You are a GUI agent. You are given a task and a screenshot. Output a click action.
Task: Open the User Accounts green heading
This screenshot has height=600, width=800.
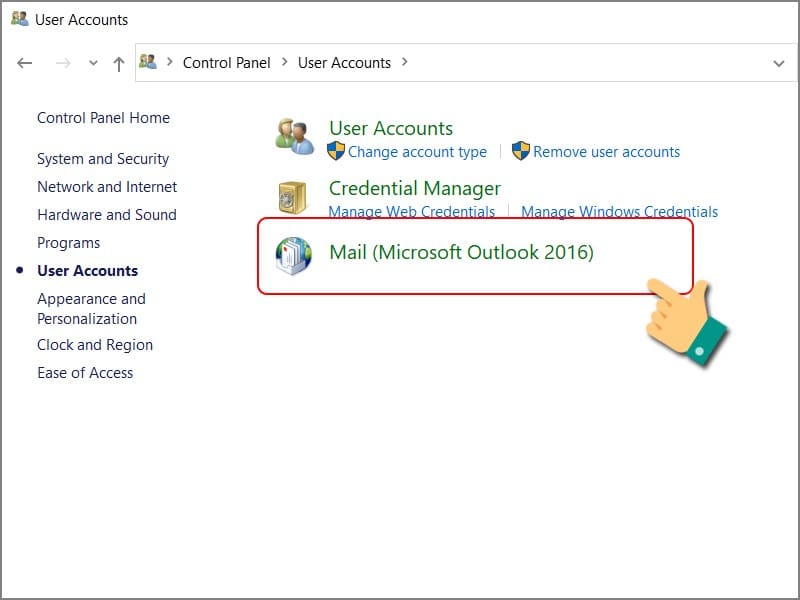(391, 128)
